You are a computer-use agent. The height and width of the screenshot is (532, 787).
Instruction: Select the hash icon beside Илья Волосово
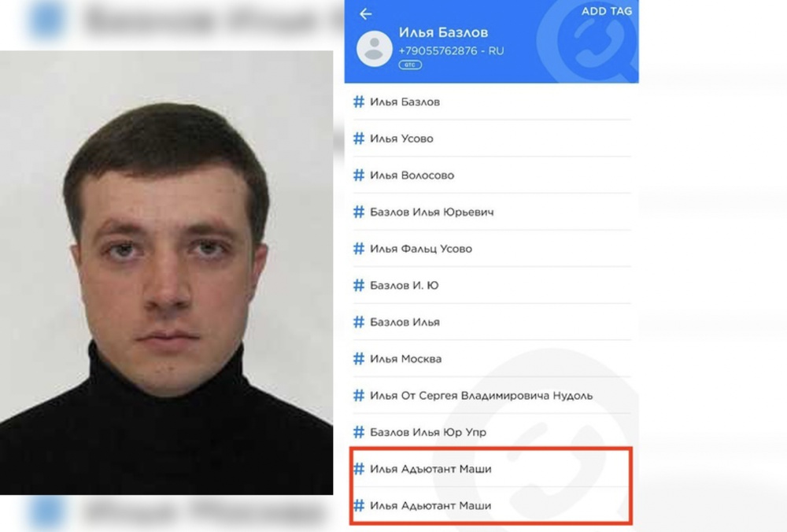[358, 175]
